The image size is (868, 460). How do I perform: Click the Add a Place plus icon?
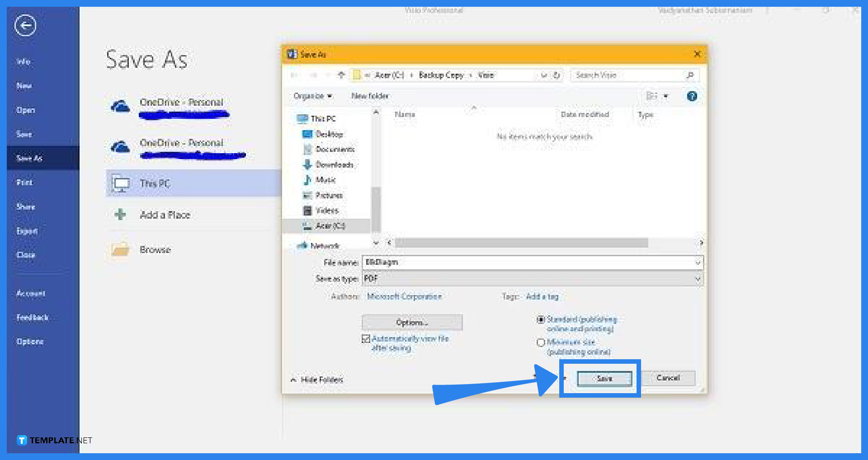[119, 215]
